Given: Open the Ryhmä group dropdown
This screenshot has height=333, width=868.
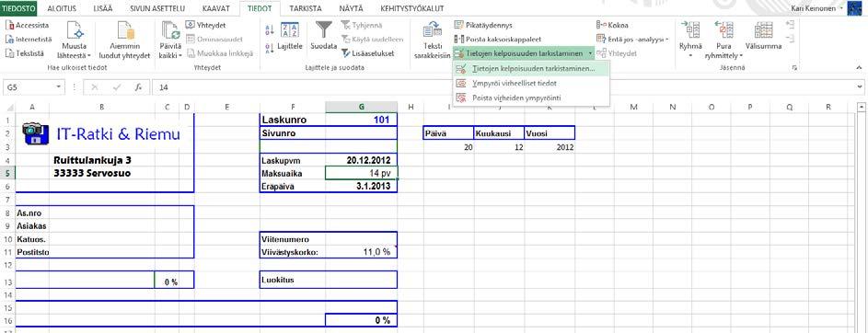Looking at the screenshot, I should 690,56.
